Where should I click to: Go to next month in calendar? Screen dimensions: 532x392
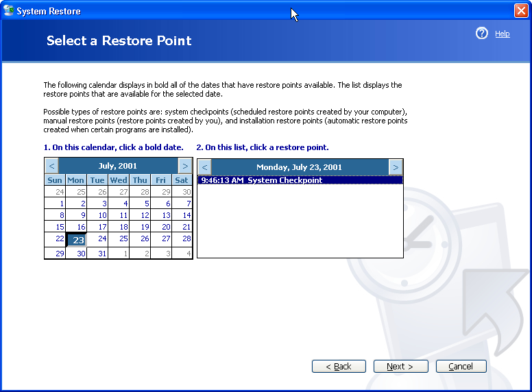(x=184, y=166)
